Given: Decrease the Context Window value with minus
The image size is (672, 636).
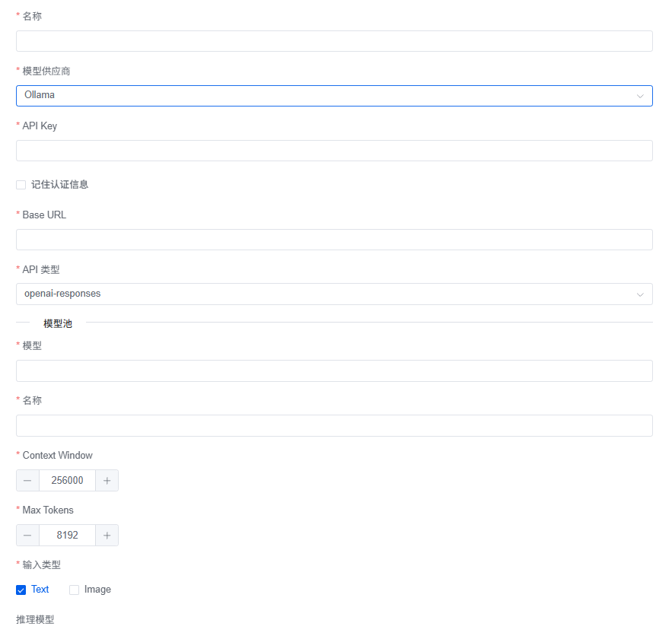Looking at the screenshot, I should click(27, 481).
